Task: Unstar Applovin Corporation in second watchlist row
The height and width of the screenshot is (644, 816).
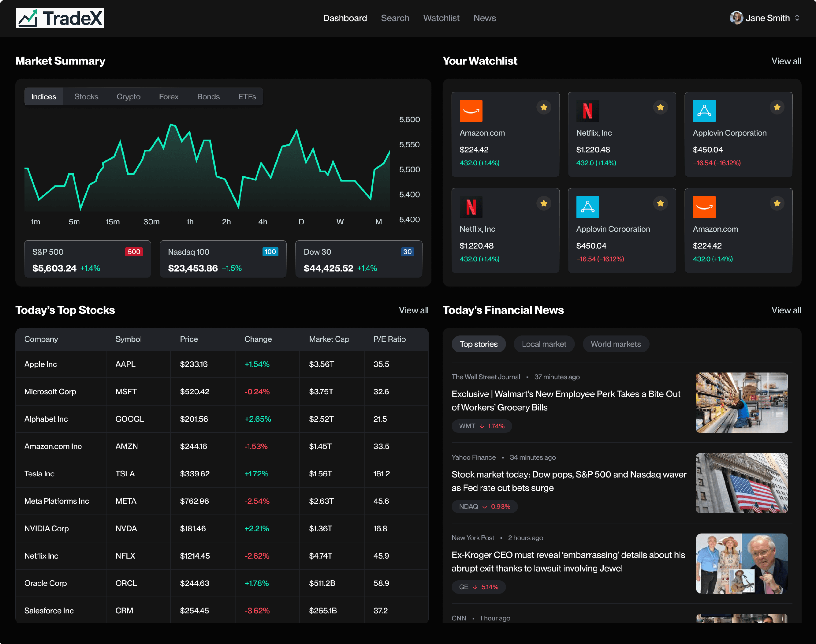Action: 660,204
